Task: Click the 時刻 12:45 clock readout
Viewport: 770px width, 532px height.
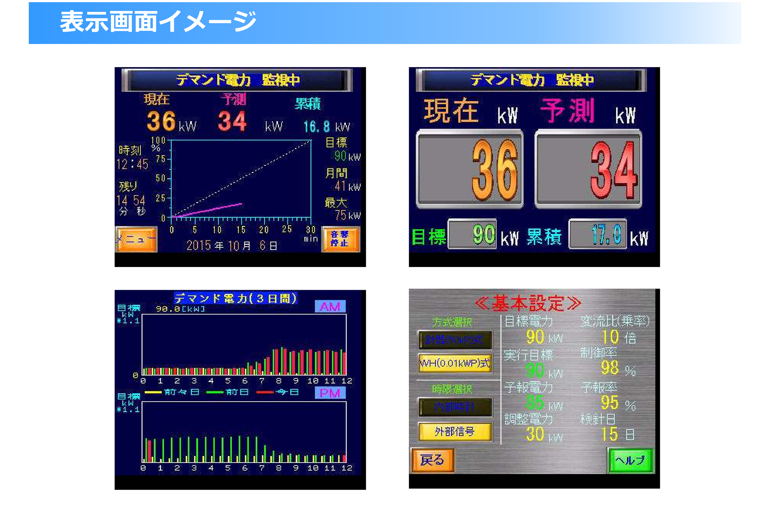Action: (x=133, y=164)
